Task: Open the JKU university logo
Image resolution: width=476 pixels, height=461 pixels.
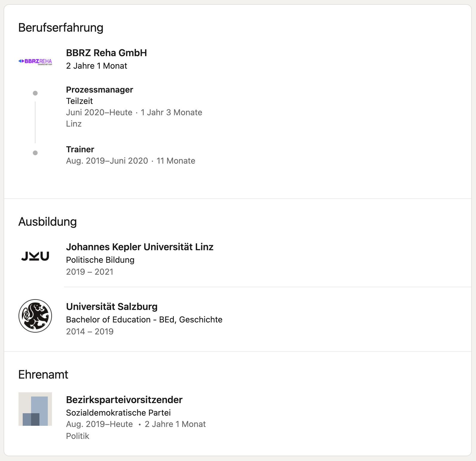Action: tap(35, 256)
